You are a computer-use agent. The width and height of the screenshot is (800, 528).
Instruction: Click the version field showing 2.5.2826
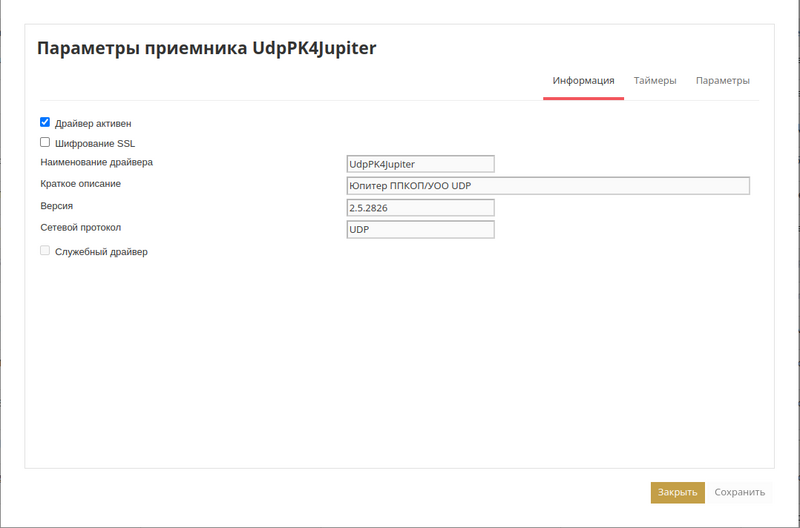(420, 208)
